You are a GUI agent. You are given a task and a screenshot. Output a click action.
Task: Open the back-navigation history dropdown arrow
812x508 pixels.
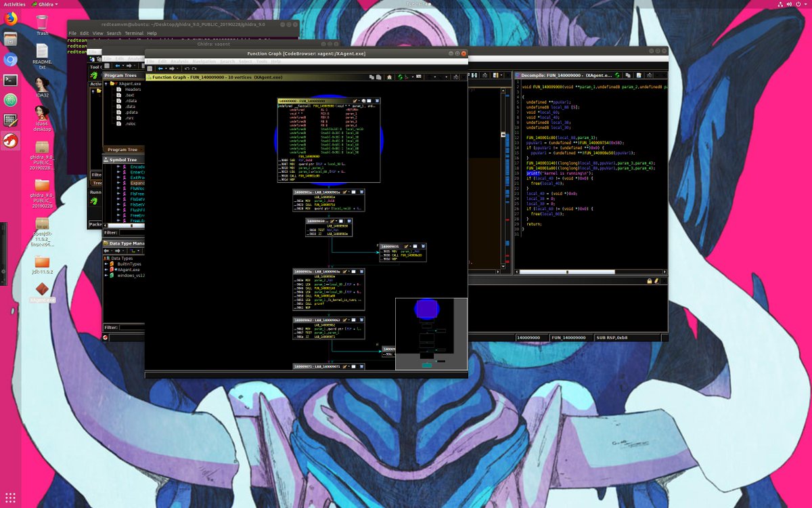pyautogui.click(x=166, y=68)
